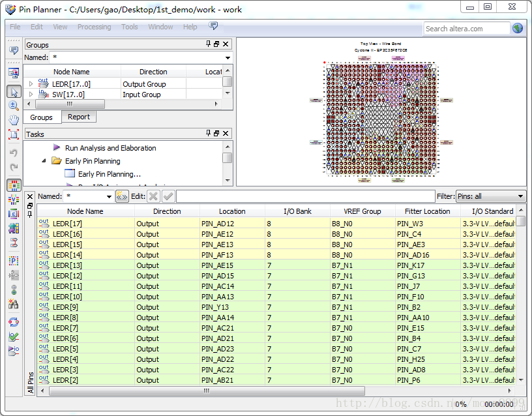
Task: Select the hand pan tool
Action: pos(14,120)
